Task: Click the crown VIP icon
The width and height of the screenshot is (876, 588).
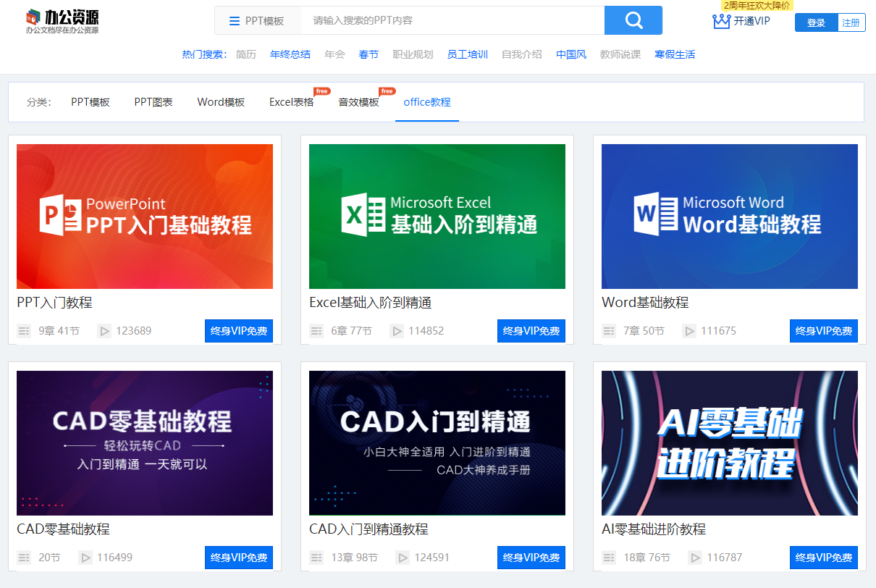Action: pos(721,21)
